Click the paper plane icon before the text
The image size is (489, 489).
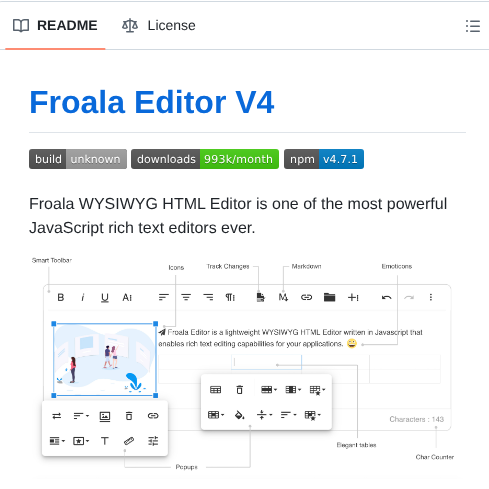click(x=162, y=332)
